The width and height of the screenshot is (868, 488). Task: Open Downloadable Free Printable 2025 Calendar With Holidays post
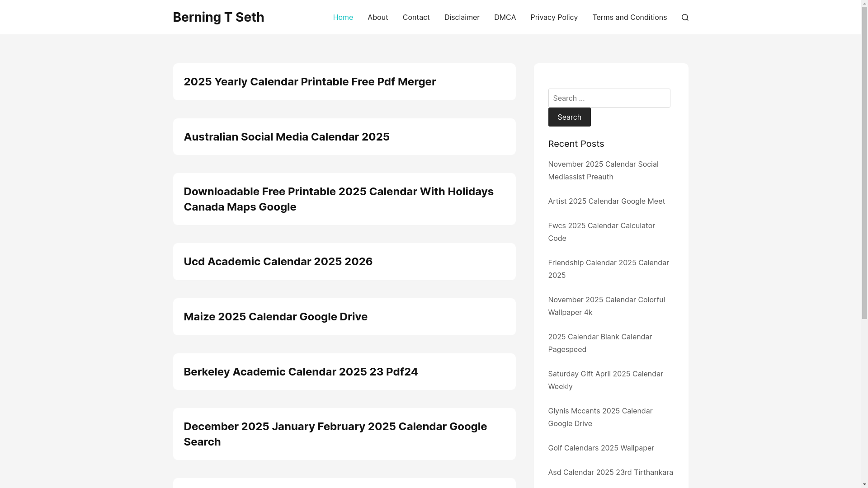[339, 199]
